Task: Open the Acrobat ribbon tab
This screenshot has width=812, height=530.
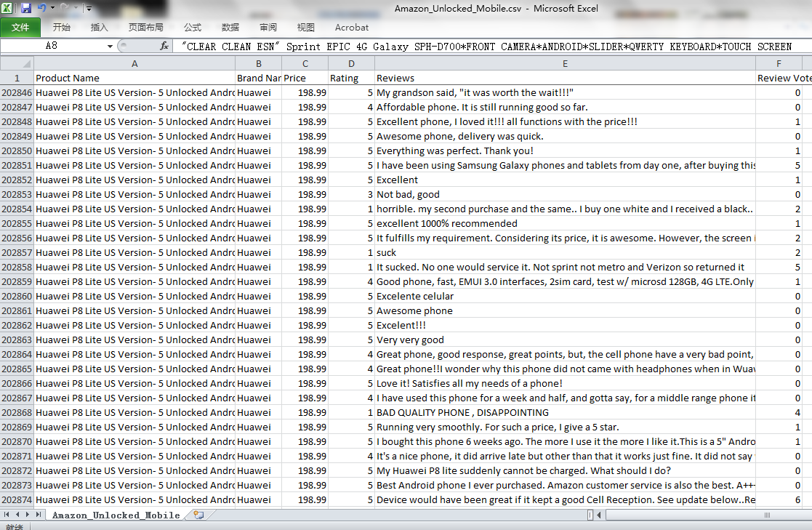Action: pyautogui.click(x=352, y=28)
